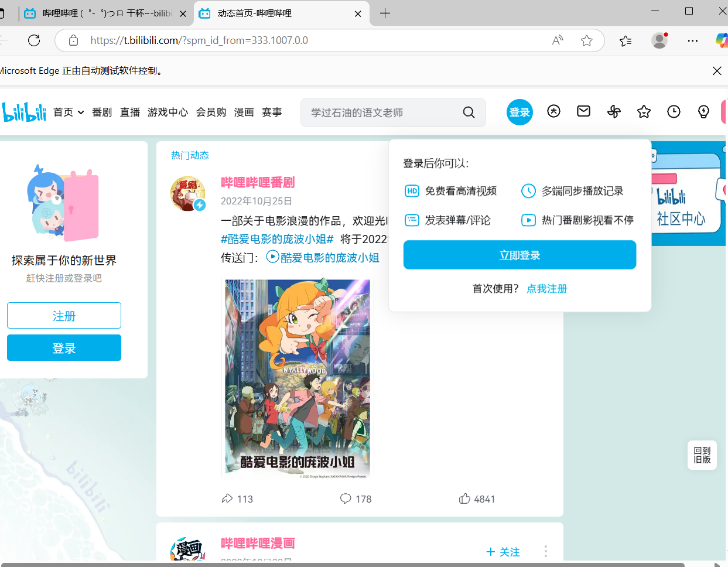Open the 大会员 membership icon
Viewport: 728px width, 567px height.
click(553, 111)
